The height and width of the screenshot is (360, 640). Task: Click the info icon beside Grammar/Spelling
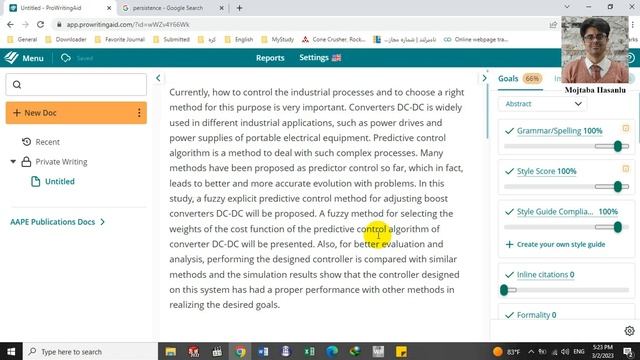[x=626, y=129]
